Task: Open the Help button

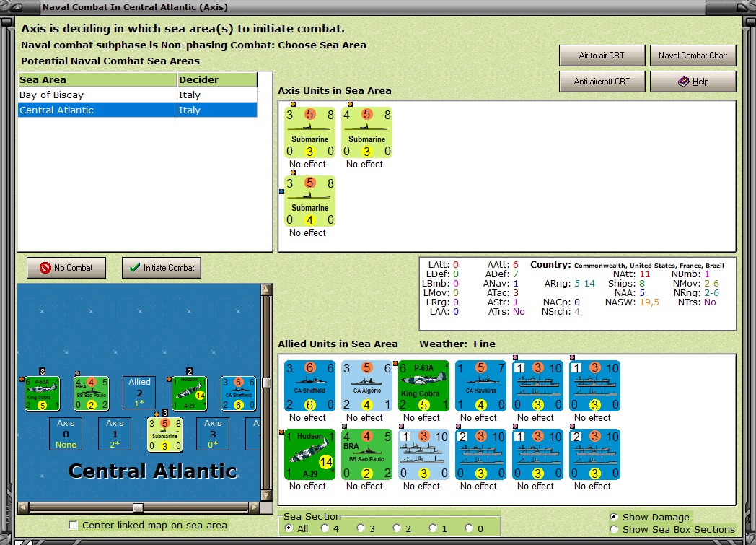Action: tap(693, 82)
